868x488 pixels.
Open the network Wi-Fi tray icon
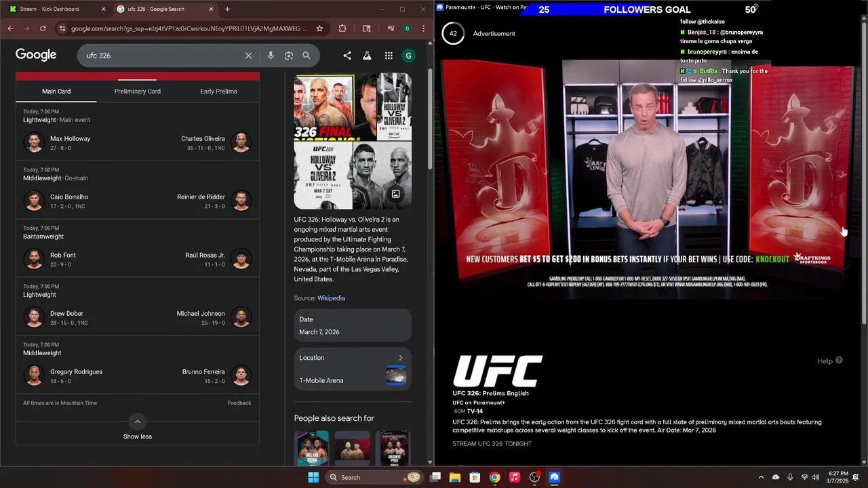[804, 477]
